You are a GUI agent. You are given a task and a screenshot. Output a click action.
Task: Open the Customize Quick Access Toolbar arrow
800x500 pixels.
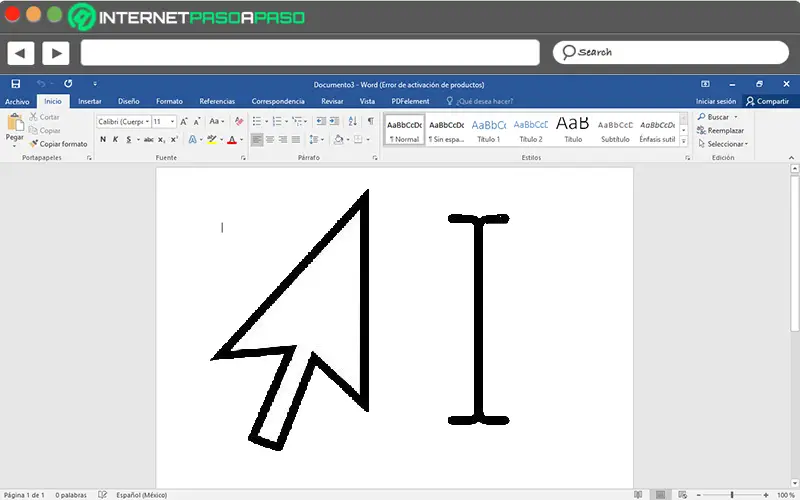(x=95, y=84)
